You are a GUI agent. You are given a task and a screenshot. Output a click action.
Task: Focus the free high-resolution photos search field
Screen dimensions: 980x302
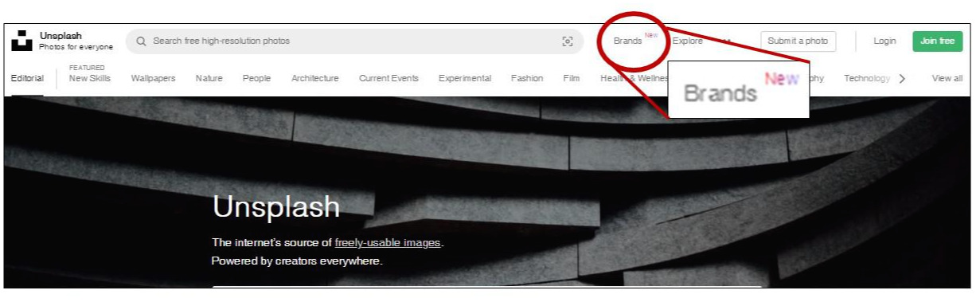tap(354, 41)
